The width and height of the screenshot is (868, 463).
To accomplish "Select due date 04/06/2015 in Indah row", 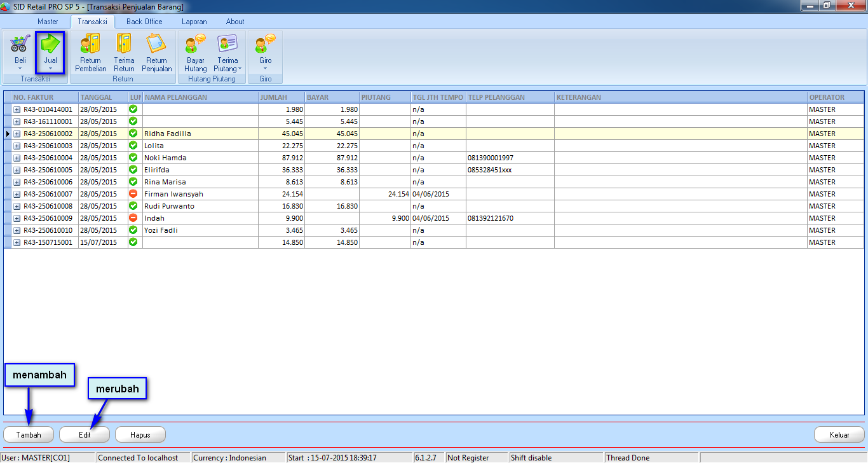I will click(x=438, y=218).
